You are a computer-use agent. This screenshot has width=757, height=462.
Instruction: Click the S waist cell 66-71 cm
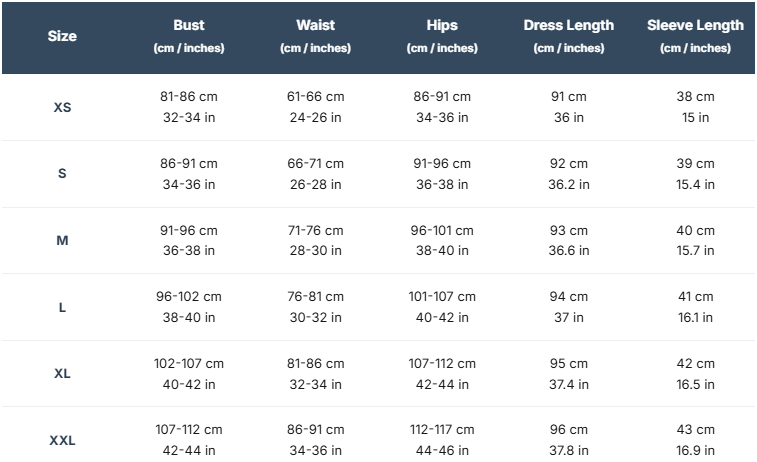(x=315, y=163)
